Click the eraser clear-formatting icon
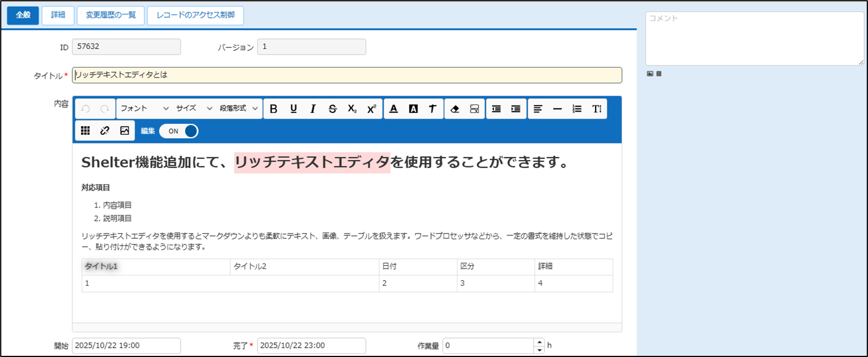 (455, 109)
